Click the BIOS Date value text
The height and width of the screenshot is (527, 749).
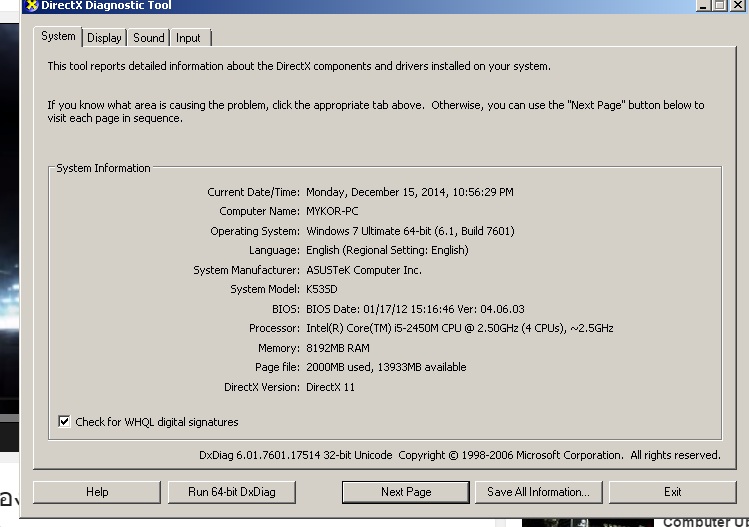pos(415,309)
